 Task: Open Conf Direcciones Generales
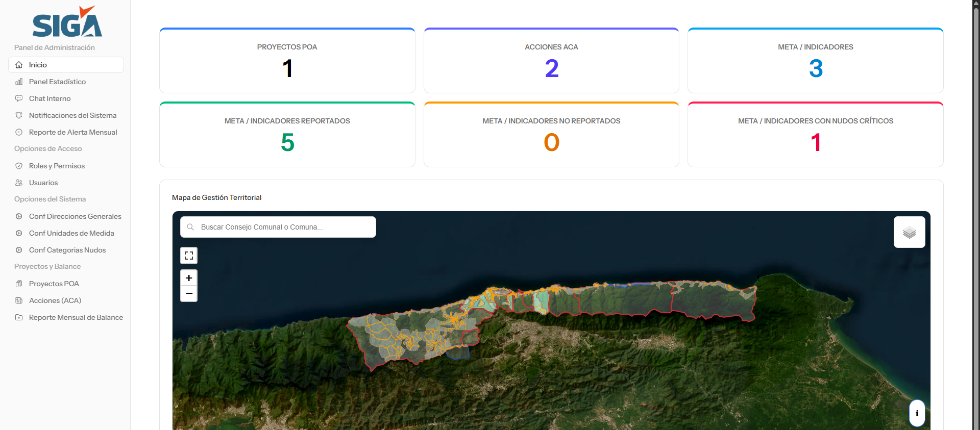(x=75, y=216)
